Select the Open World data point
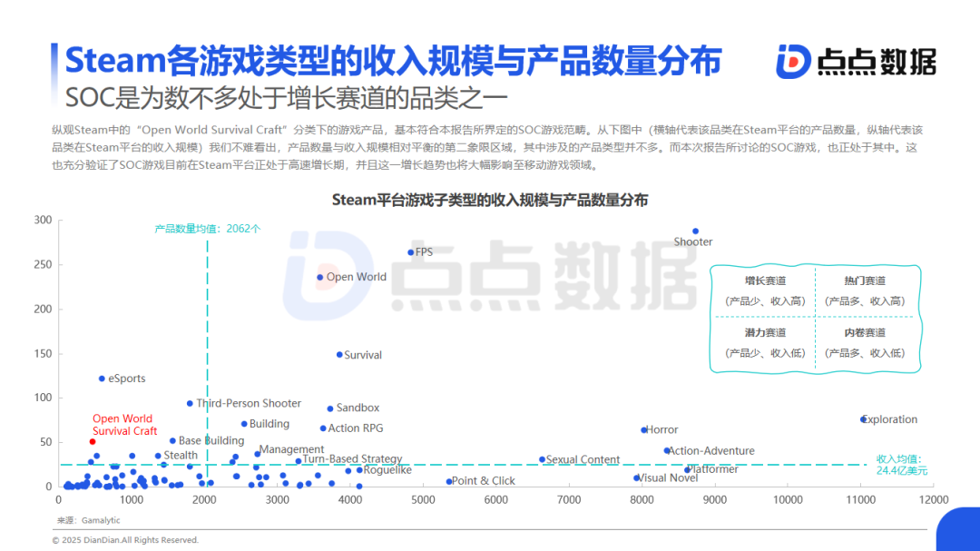Viewport: 980px width, 551px height. (319, 276)
